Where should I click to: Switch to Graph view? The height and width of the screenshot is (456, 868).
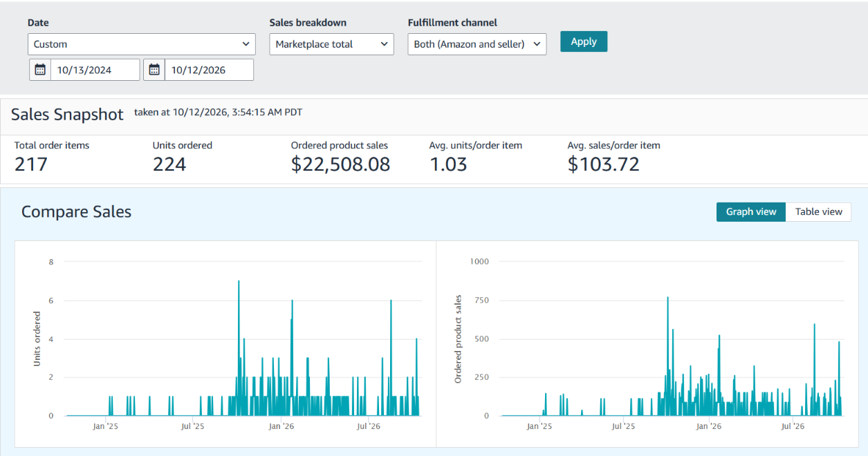point(751,212)
